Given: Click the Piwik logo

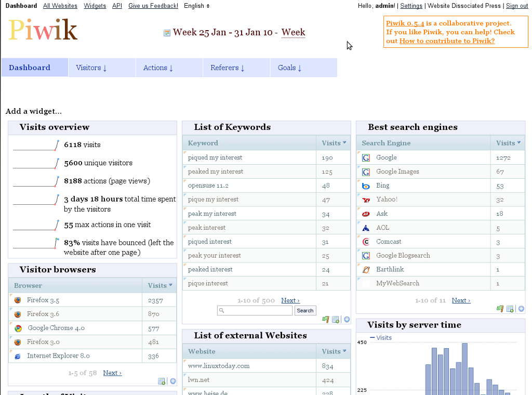Looking at the screenshot, I should 43,30.
